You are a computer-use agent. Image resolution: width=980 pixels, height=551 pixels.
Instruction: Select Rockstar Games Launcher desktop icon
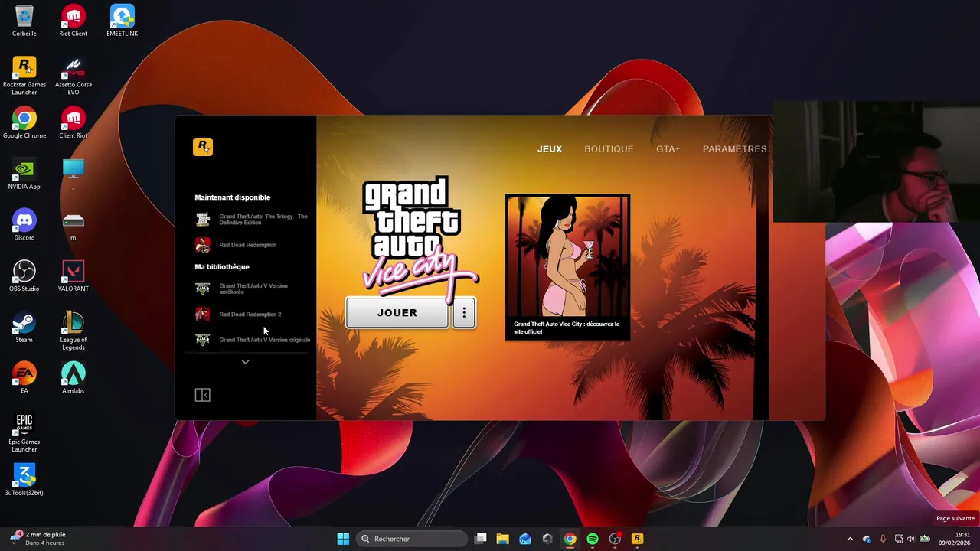(x=24, y=75)
